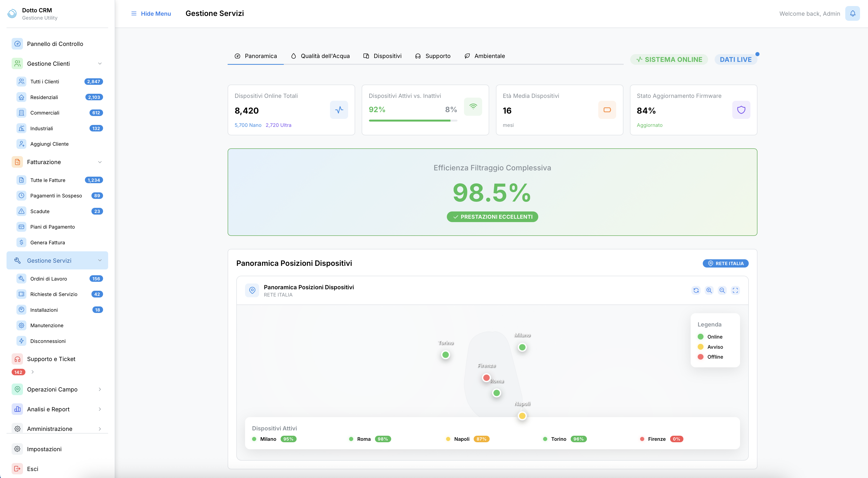
Task: Click the RETE ITALIA button
Action: (x=726, y=263)
